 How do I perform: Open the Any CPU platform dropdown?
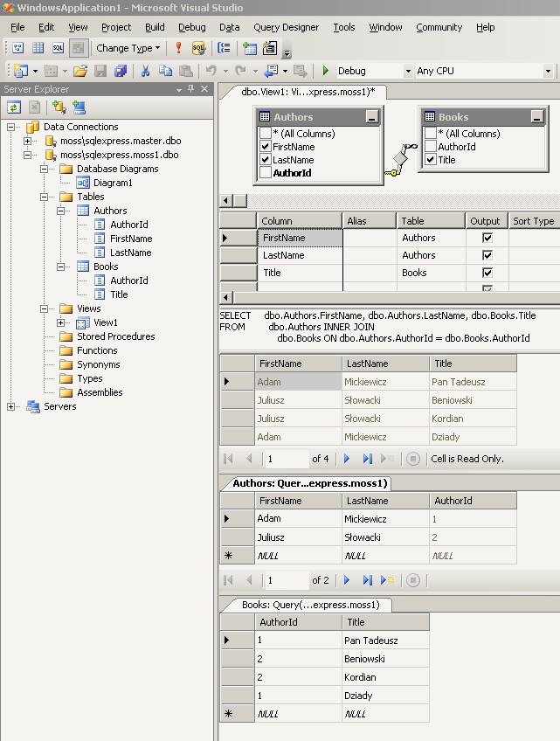click(548, 71)
